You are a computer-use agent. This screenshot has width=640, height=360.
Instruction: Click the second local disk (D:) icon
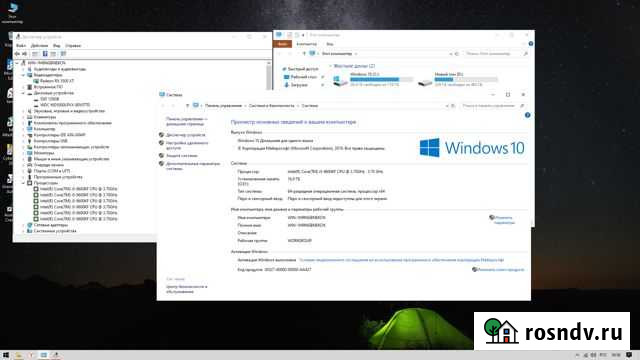425,82
